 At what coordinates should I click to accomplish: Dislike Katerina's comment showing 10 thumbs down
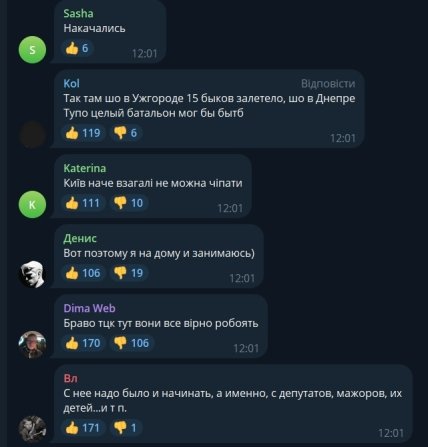click(129, 203)
